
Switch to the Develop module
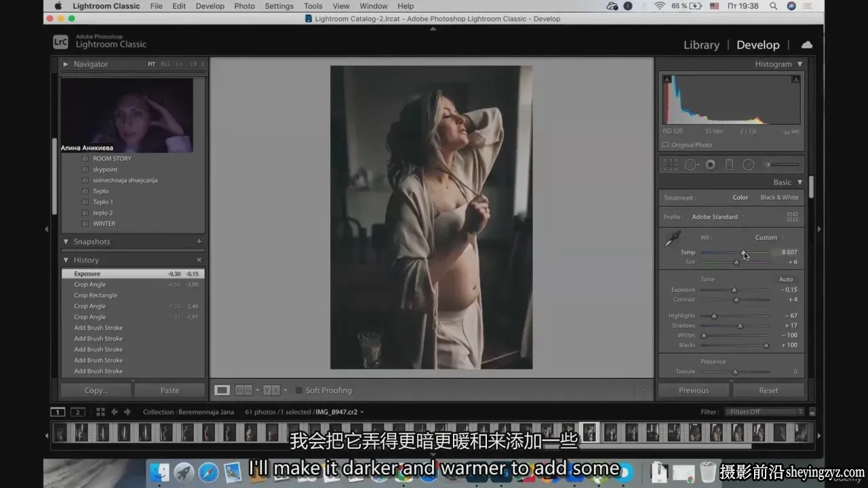point(758,45)
